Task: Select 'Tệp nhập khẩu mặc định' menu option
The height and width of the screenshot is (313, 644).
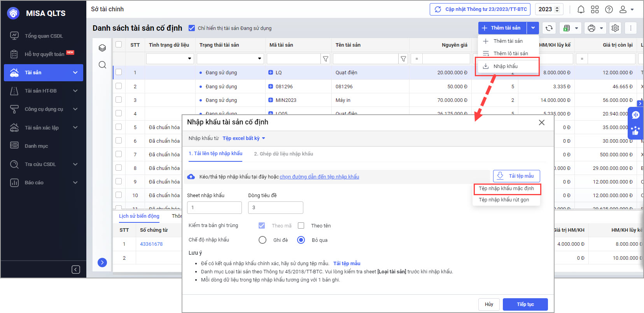Action: click(506, 189)
